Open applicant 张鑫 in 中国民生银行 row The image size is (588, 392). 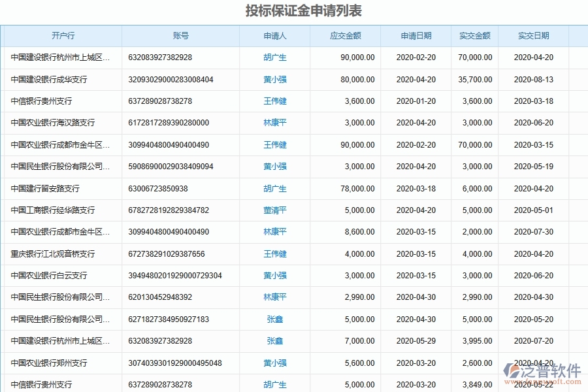(x=275, y=319)
